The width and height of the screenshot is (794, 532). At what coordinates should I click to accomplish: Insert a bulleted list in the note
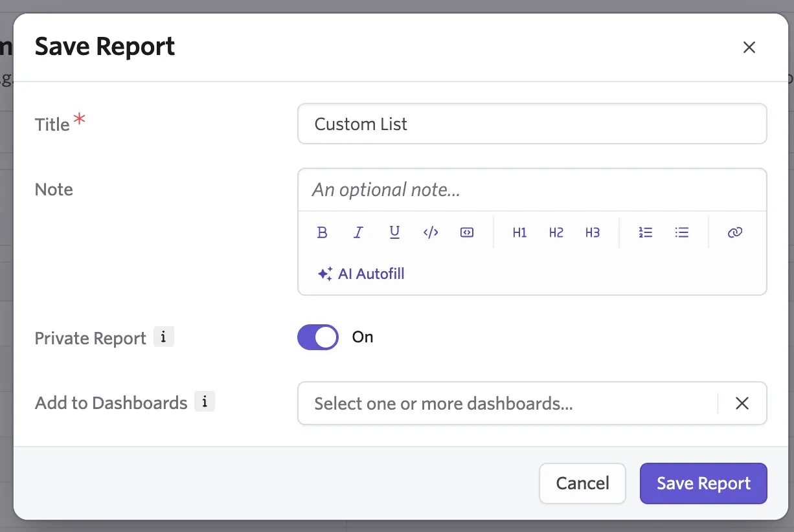(681, 232)
